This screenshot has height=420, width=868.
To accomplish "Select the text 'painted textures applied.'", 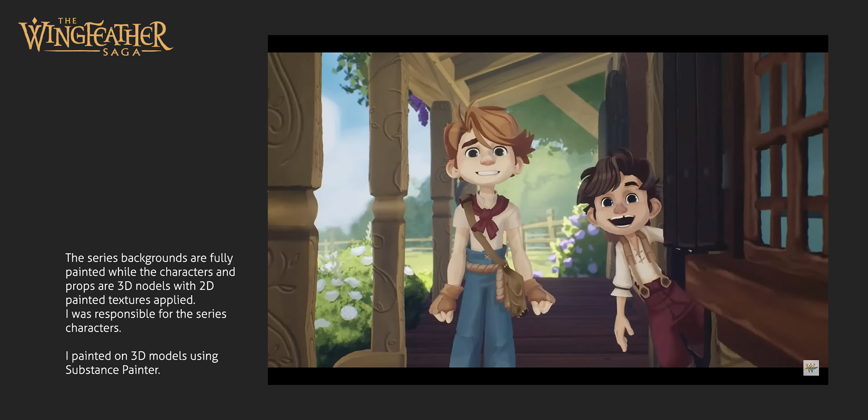I will point(131,300).
